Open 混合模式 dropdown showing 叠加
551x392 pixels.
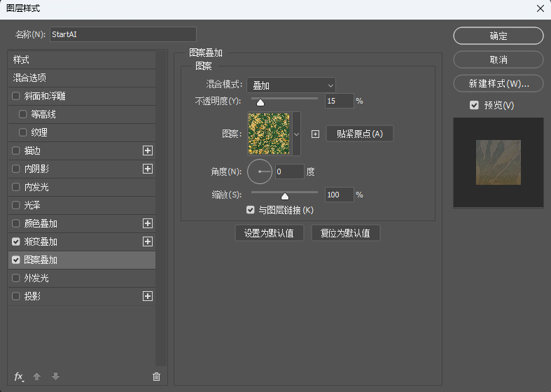[x=291, y=85]
